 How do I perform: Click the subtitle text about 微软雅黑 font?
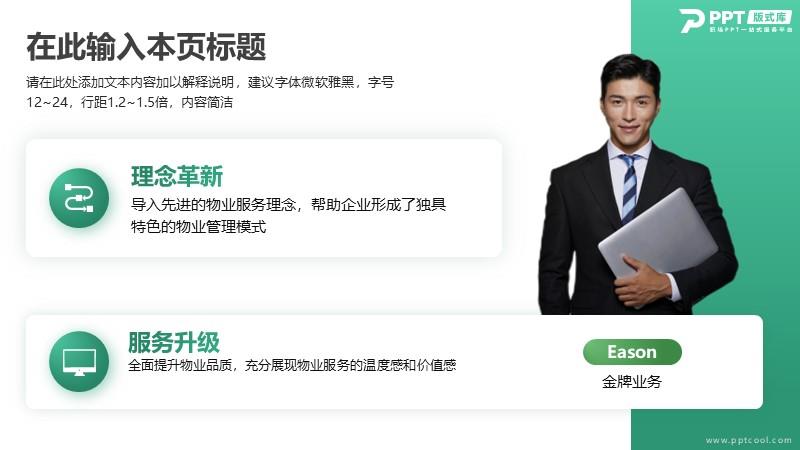210,92
